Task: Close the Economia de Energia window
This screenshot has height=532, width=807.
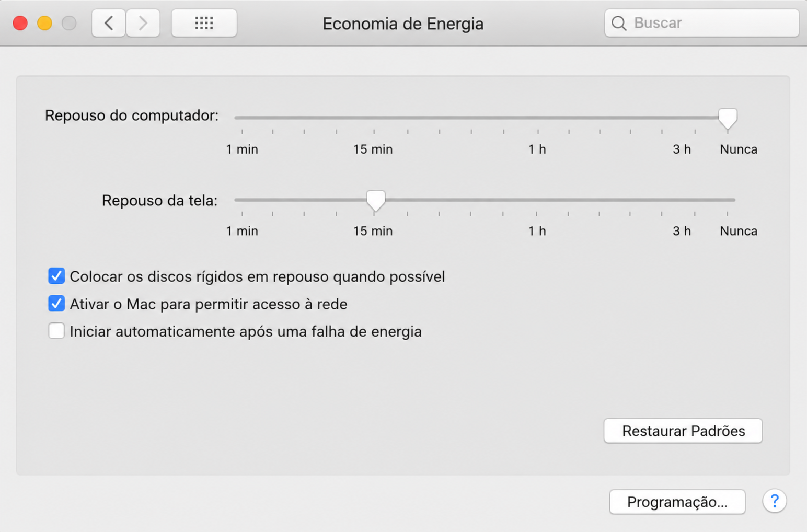Action: (20, 23)
